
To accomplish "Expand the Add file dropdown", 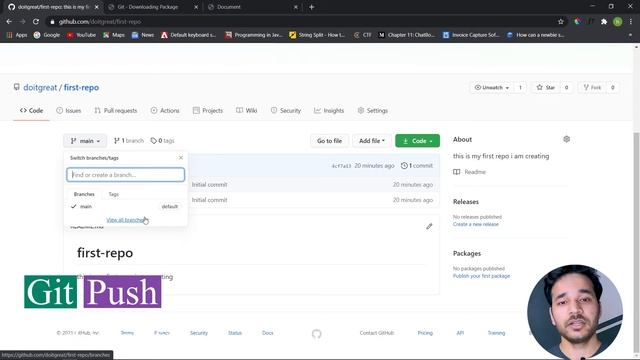I will tap(371, 141).
